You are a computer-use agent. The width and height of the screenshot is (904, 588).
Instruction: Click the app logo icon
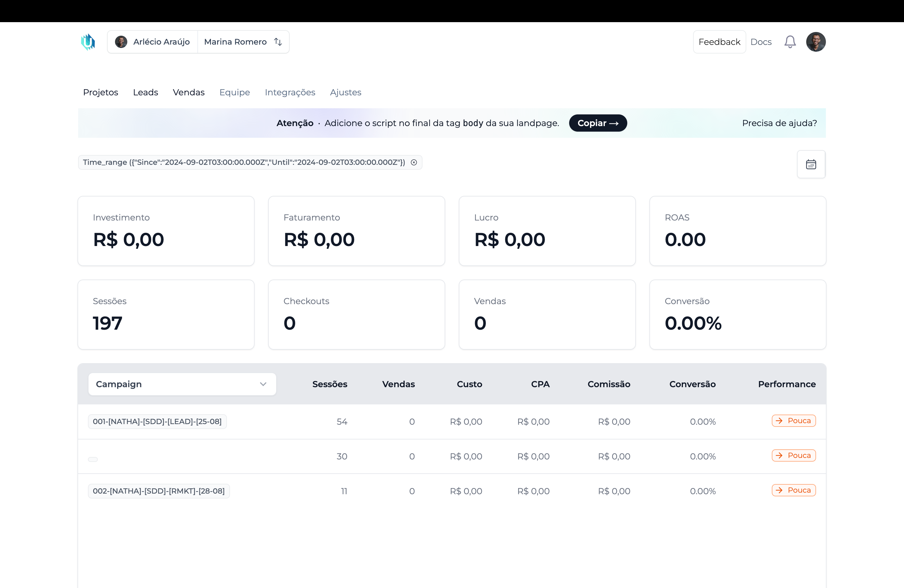pos(88,42)
